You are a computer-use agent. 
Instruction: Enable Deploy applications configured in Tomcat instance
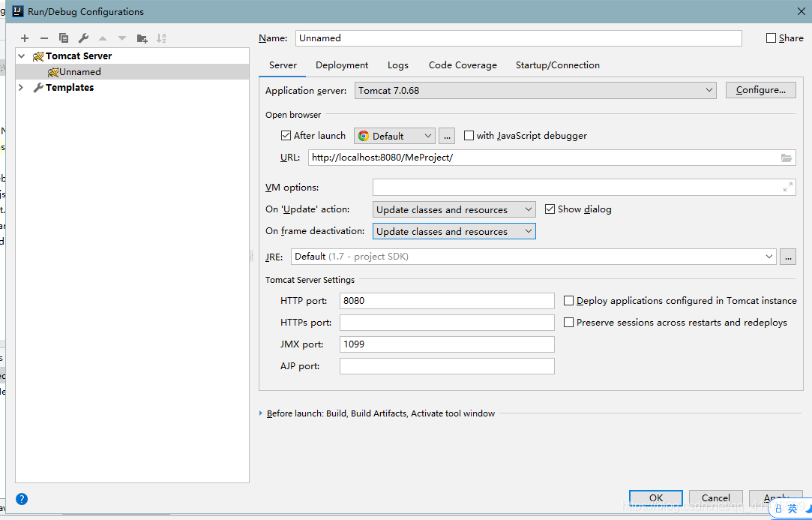click(x=568, y=301)
